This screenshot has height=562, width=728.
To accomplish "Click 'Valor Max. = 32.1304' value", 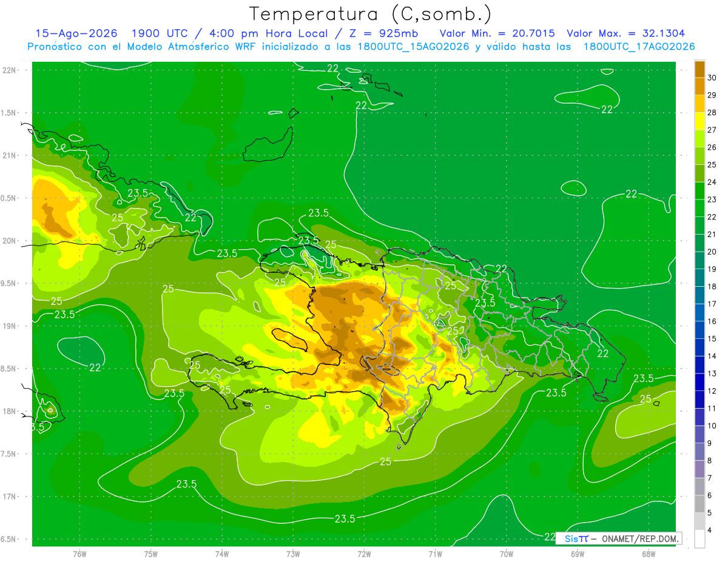I will pyautogui.click(x=626, y=33).
